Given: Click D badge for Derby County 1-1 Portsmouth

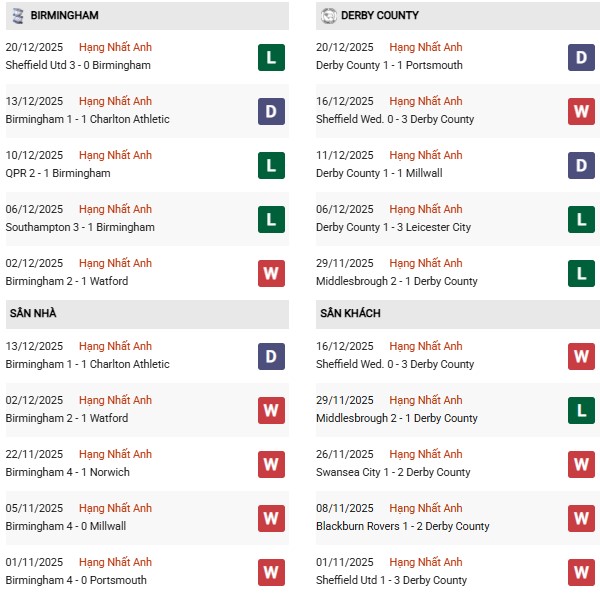Looking at the screenshot, I should 582,57.
